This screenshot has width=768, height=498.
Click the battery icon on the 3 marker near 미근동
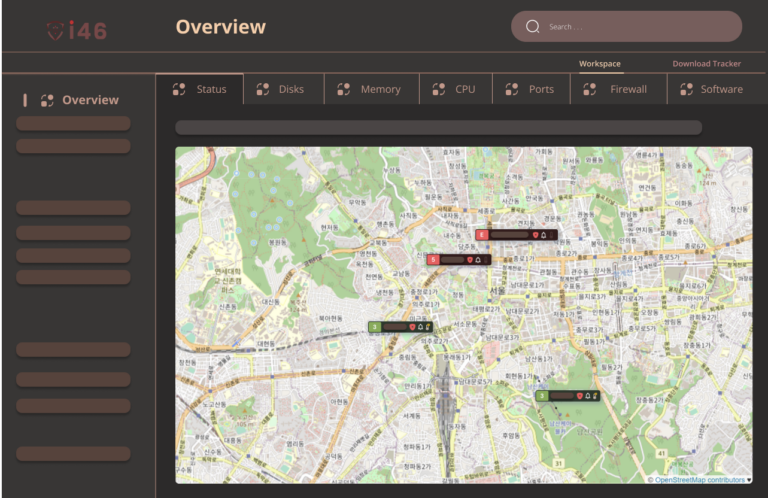click(428, 327)
